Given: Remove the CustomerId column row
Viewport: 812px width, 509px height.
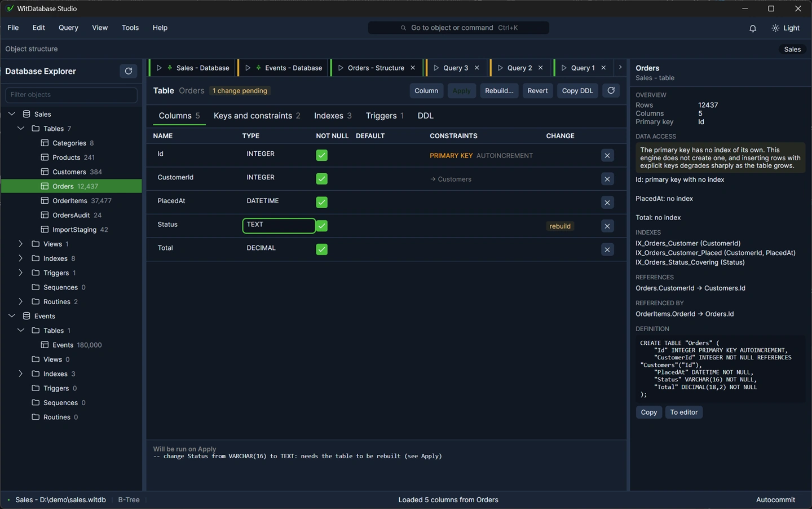Looking at the screenshot, I should 607,179.
